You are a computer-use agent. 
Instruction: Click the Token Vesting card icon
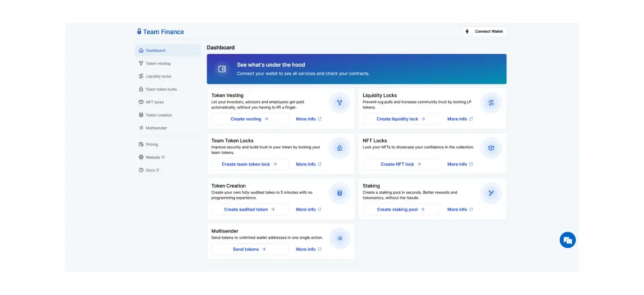click(339, 103)
